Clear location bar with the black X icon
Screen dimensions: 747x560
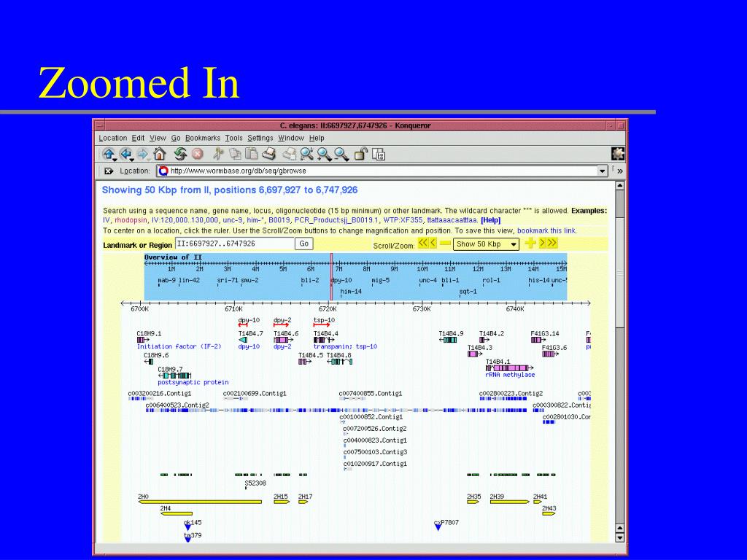[109, 171]
